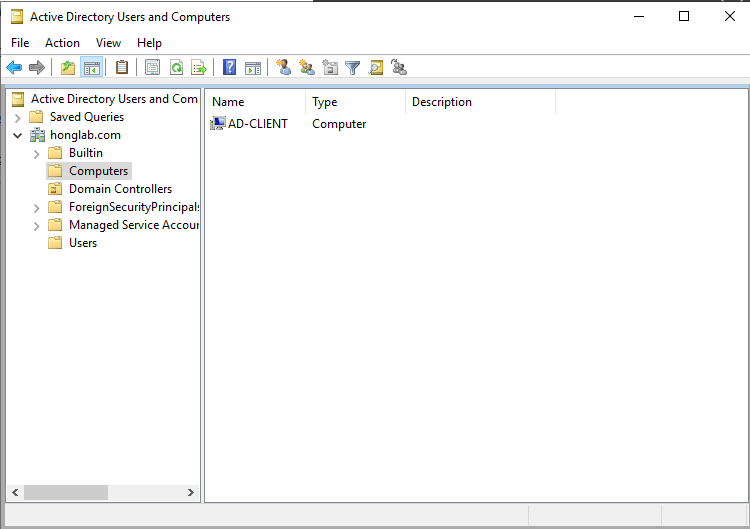Minimize the Active Directory window
750x529 pixels.
[639, 16]
